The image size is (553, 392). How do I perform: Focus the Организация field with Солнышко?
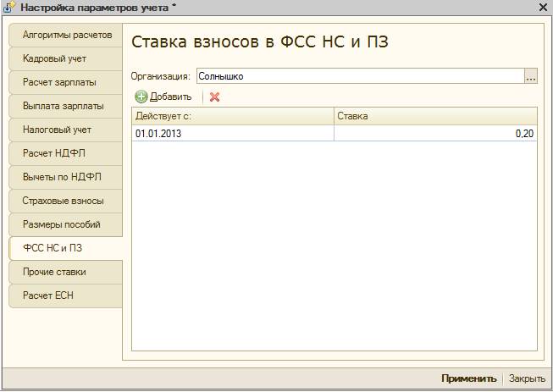point(361,76)
